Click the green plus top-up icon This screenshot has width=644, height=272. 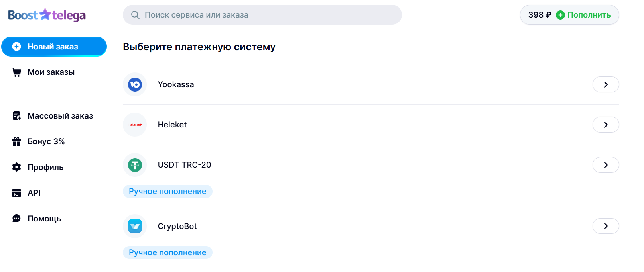pyautogui.click(x=560, y=15)
